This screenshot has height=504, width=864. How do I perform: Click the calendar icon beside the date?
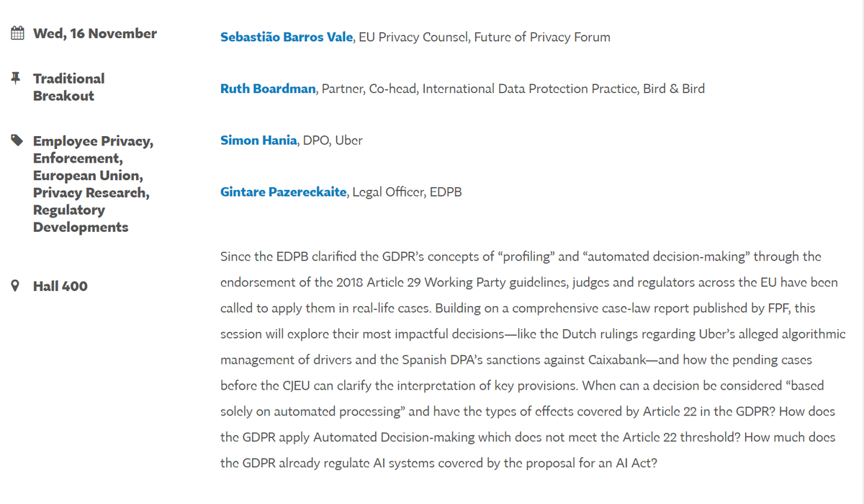[17, 33]
